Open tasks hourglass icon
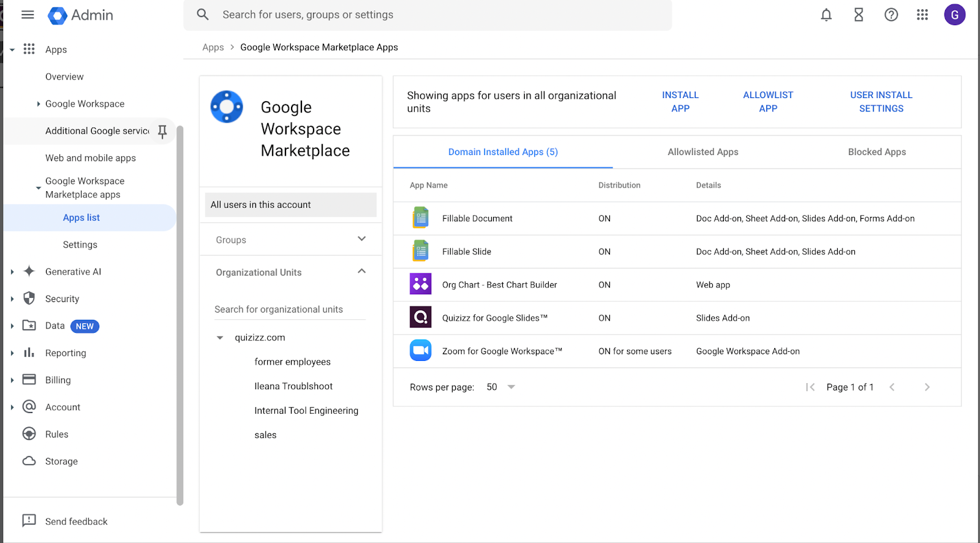The image size is (980, 543). pyautogui.click(x=859, y=15)
